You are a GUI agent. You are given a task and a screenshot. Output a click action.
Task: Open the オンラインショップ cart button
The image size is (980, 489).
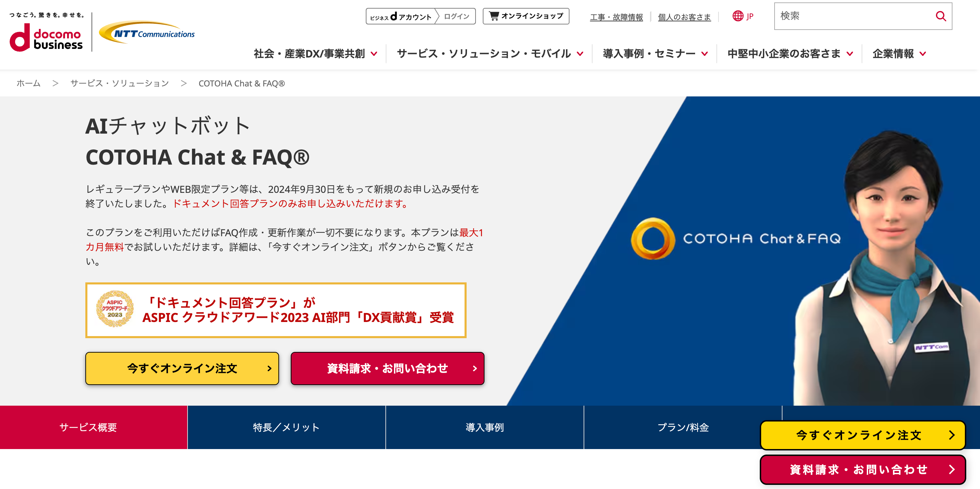click(x=526, y=16)
